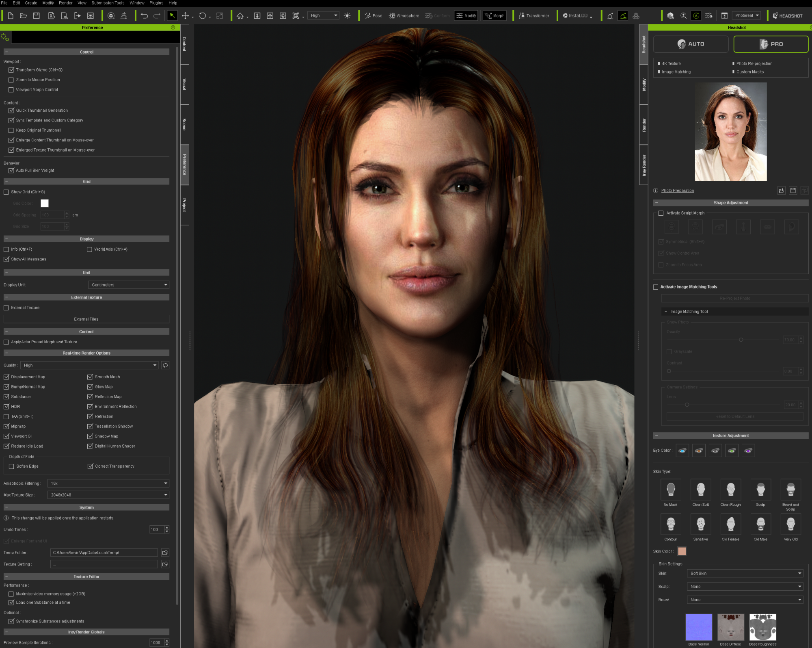
Task: Open the Pose tool
Action: point(373,15)
